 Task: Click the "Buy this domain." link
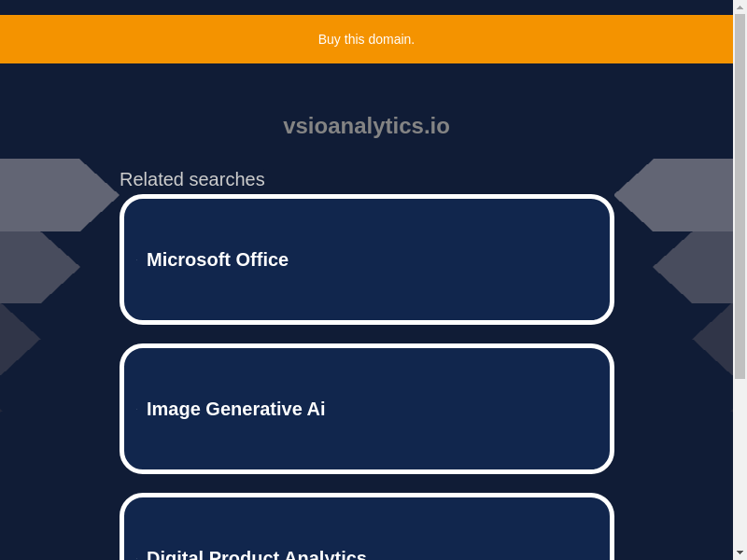click(366, 39)
